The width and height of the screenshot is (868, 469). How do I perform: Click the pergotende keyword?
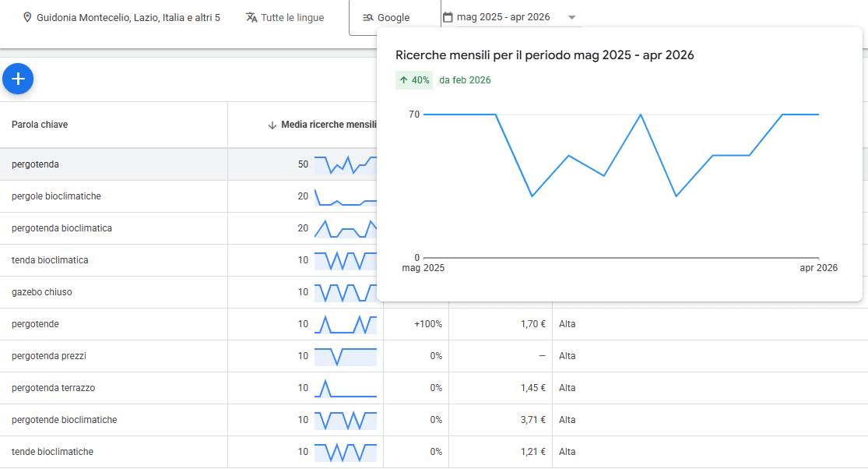36,324
